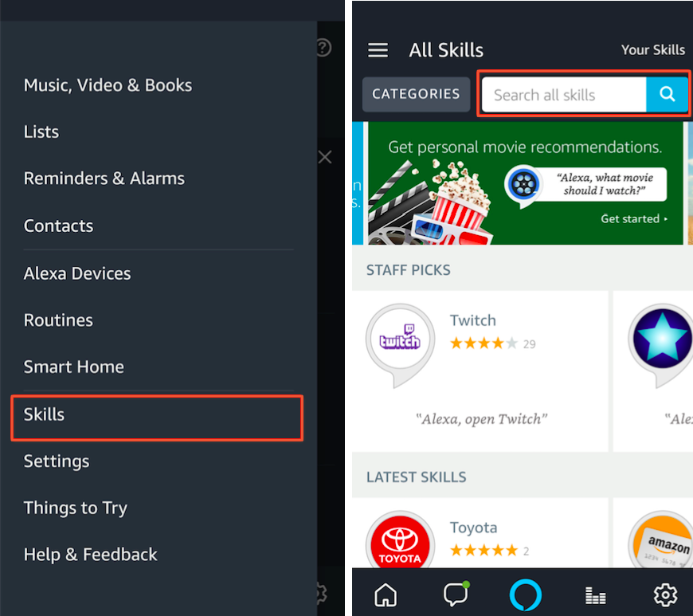
Task: Select Help & Feedback
Action: [x=91, y=555]
